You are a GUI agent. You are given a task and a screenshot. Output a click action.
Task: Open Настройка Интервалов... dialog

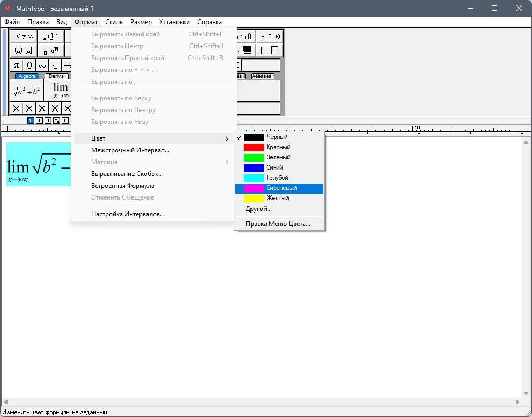pos(153,214)
